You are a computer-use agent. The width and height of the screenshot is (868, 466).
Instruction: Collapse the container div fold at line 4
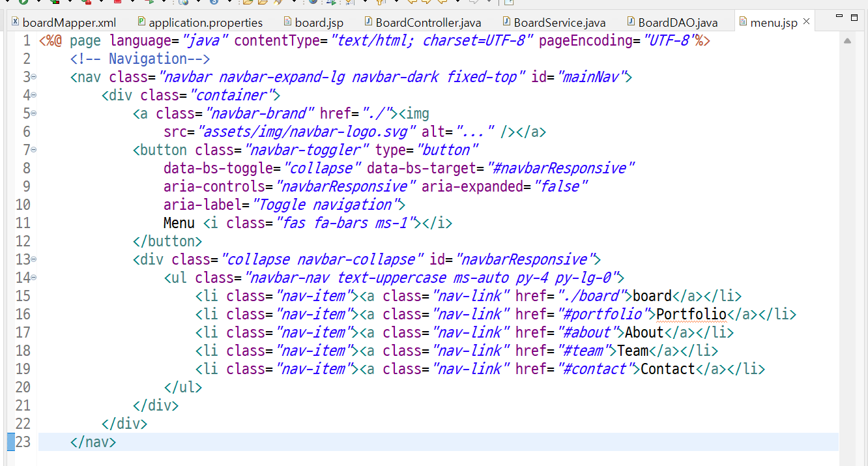pyautogui.click(x=33, y=95)
